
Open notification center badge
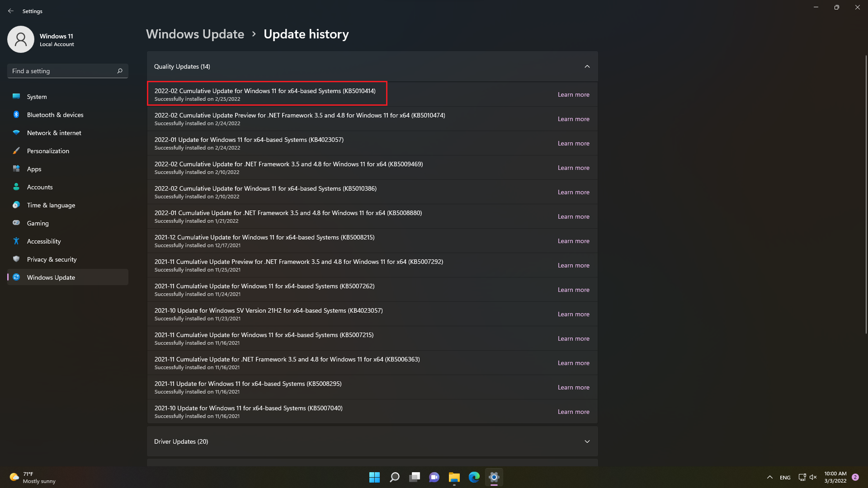click(x=855, y=477)
